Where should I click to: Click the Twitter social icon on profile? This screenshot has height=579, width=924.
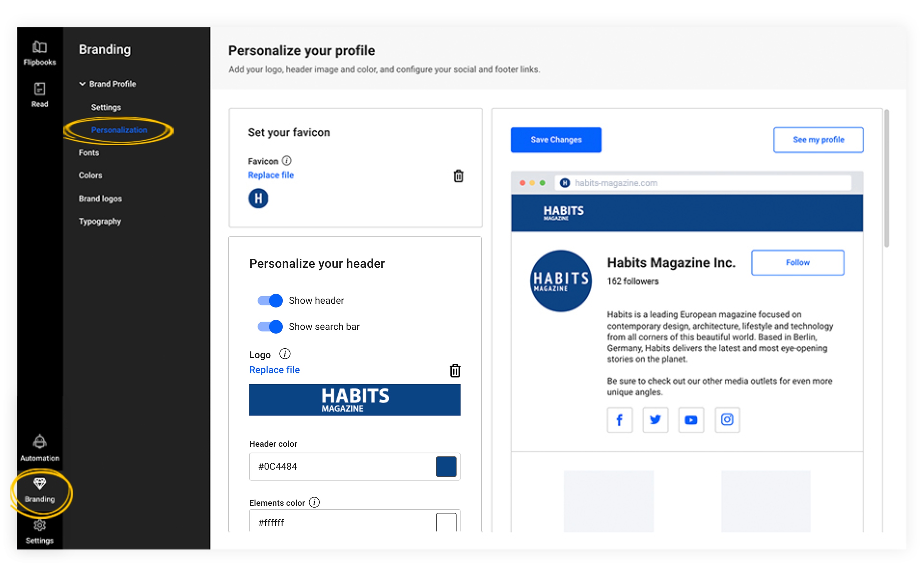pos(655,419)
